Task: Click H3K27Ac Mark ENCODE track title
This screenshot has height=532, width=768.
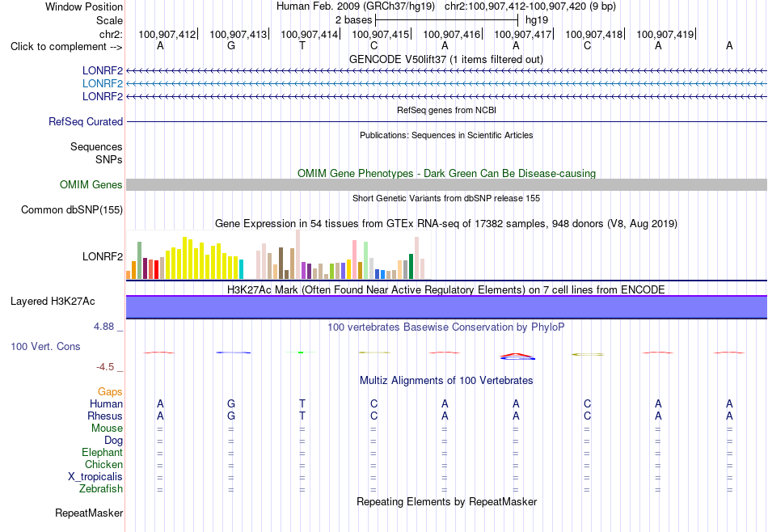Action: coord(446,289)
